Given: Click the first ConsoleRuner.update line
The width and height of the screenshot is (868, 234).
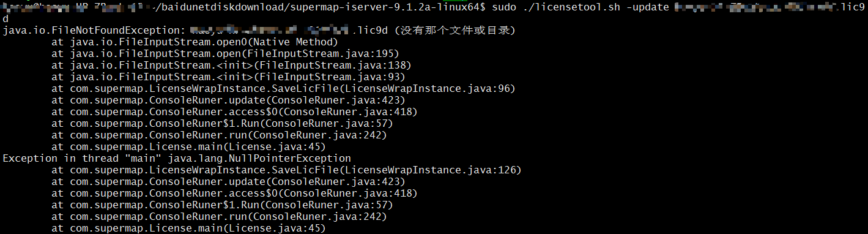Looking at the screenshot, I should [x=228, y=100].
